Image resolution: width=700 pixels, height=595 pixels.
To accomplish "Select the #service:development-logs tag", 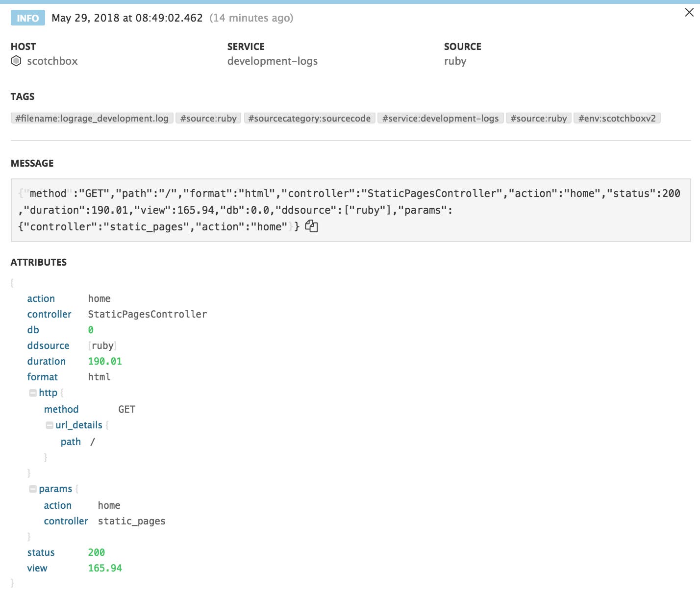I will pyautogui.click(x=440, y=118).
